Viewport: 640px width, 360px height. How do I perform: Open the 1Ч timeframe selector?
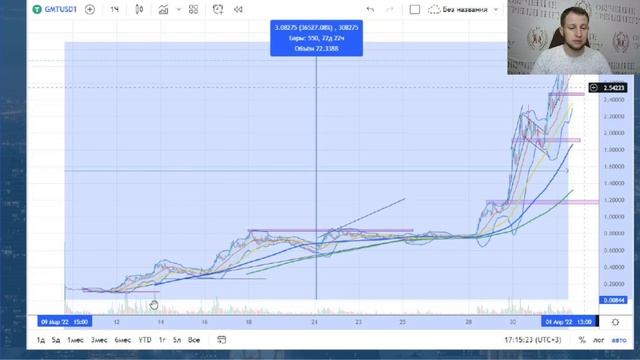pos(114,9)
